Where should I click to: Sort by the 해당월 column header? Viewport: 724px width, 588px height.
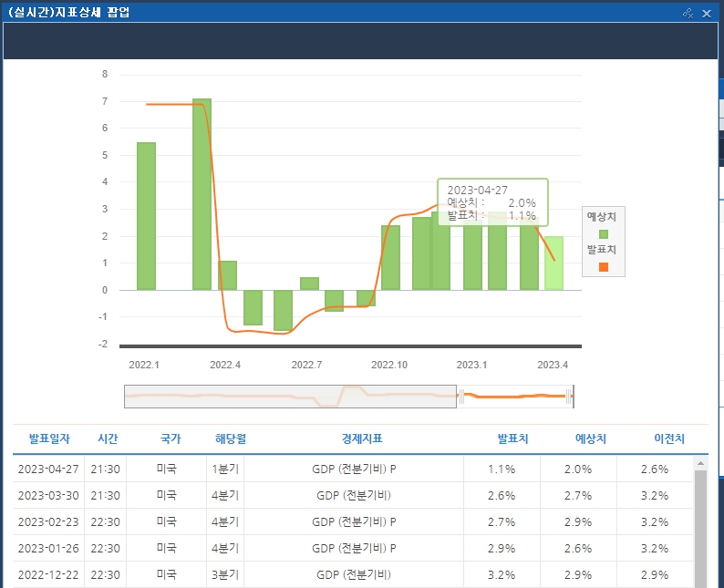pyautogui.click(x=231, y=438)
